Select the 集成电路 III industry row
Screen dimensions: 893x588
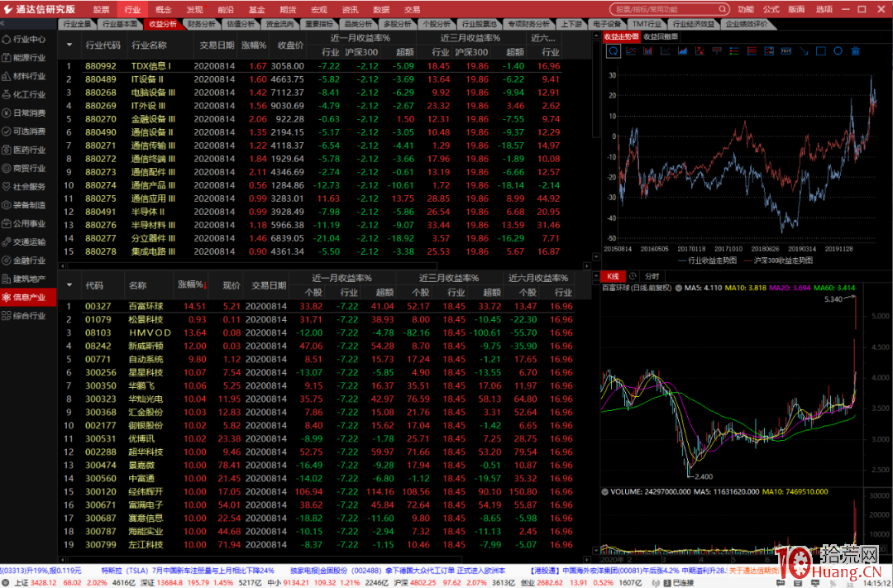(x=326, y=251)
